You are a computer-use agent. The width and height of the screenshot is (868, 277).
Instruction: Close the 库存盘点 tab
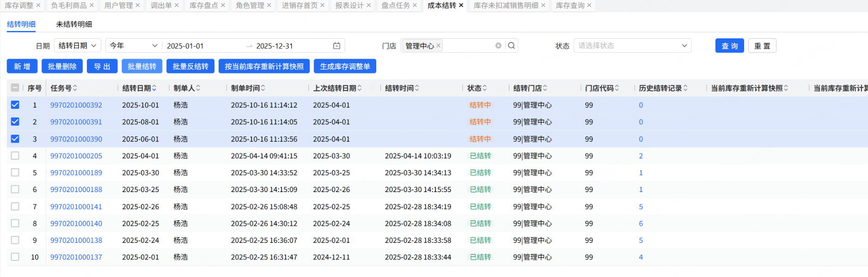(223, 6)
